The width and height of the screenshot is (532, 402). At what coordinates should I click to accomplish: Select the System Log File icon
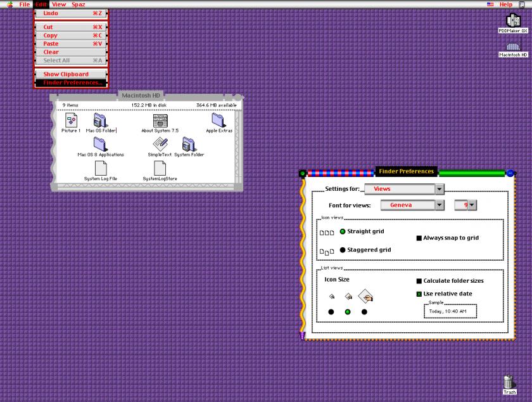(x=101, y=168)
